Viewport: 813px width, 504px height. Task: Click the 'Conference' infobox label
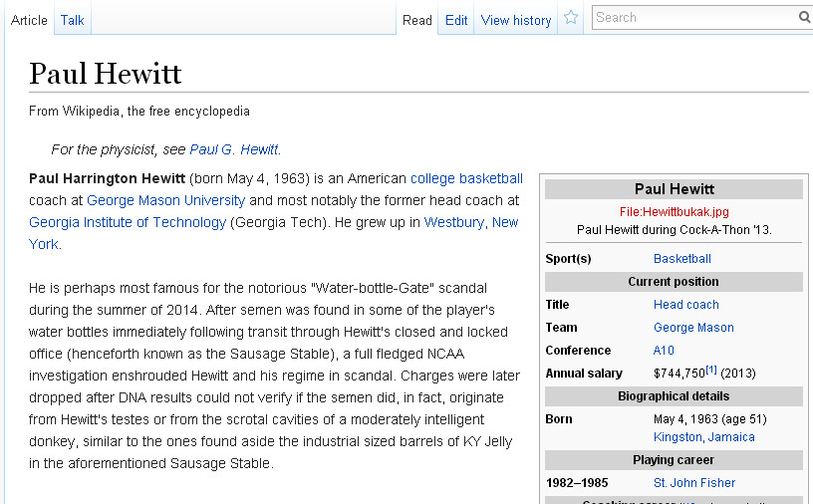(x=578, y=351)
